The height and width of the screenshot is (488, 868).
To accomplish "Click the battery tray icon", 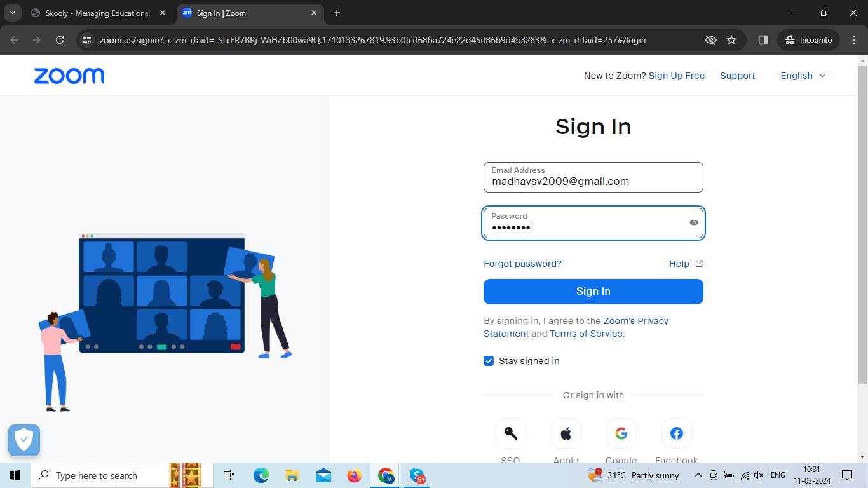I will (729, 475).
